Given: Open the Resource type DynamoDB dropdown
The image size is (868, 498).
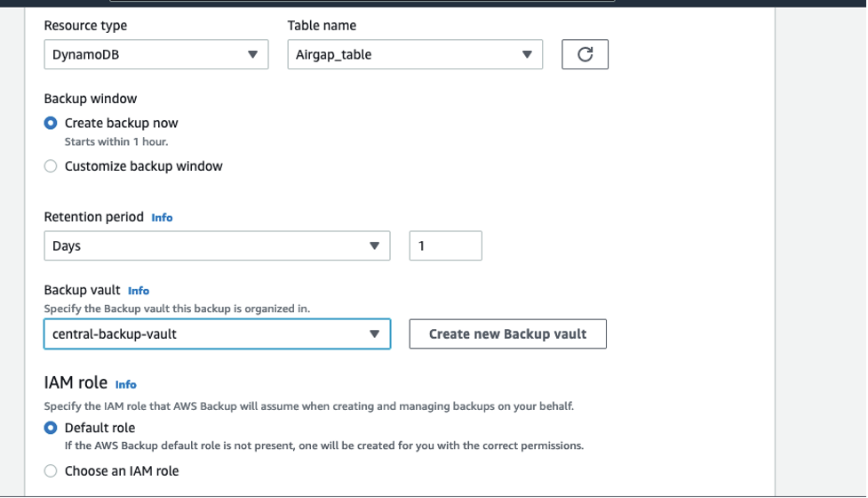Looking at the screenshot, I should coord(156,54).
